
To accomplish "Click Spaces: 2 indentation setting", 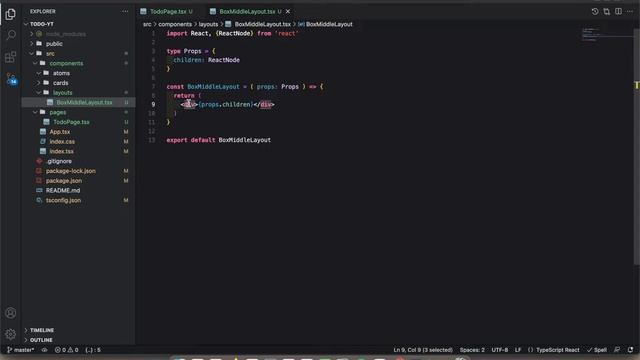I will (472, 350).
